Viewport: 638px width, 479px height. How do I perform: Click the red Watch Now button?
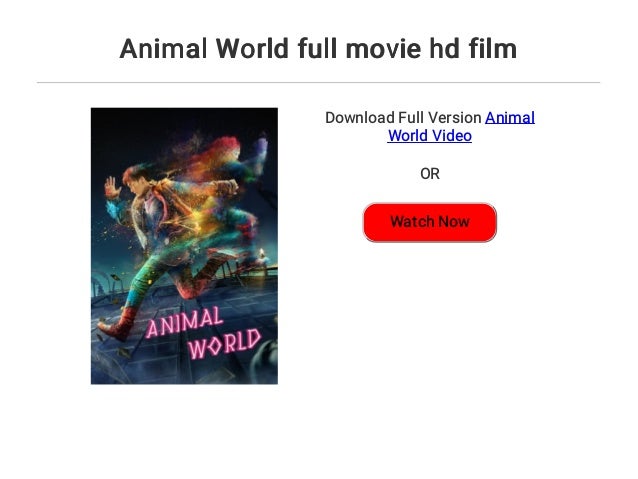coord(430,222)
